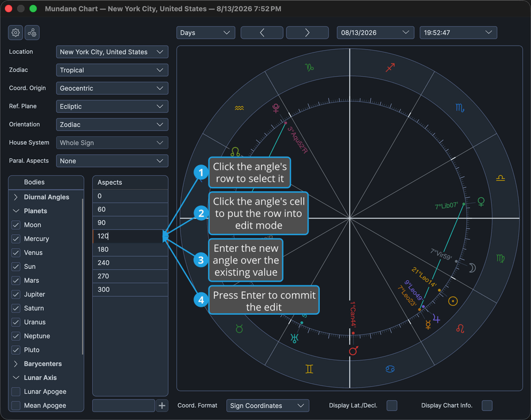The image size is (531, 420).
Task: Select the 0 aspect row
Action: pyautogui.click(x=130, y=196)
